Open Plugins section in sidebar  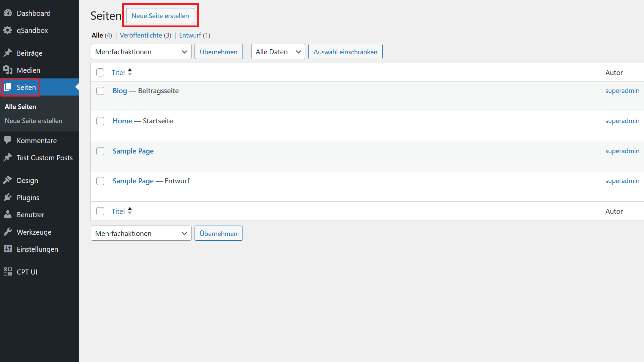[28, 197]
